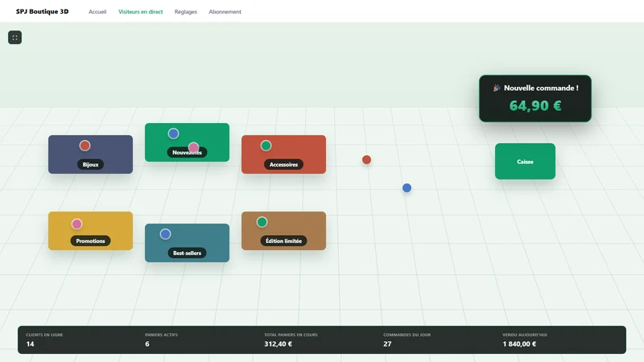This screenshot has width=644, height=362.
Task: Click the green Caisse block
Action: coord(525,162)
